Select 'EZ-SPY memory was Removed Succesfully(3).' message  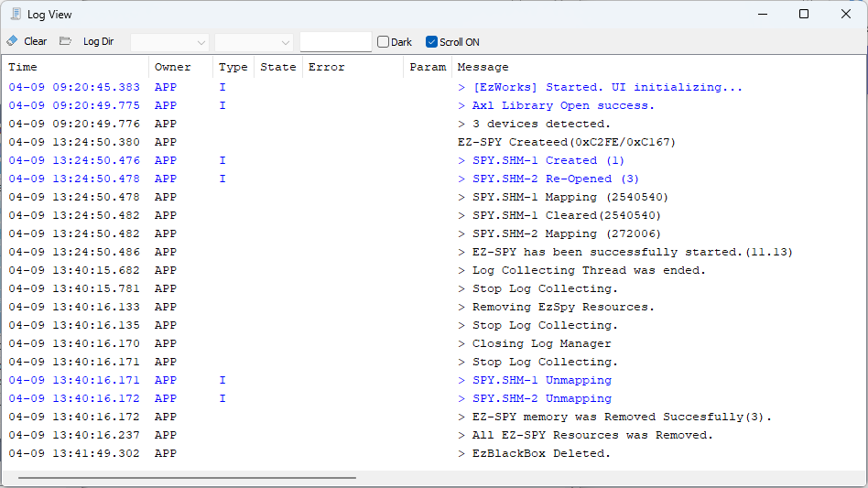pyautogui.click(x=614, y=417)
